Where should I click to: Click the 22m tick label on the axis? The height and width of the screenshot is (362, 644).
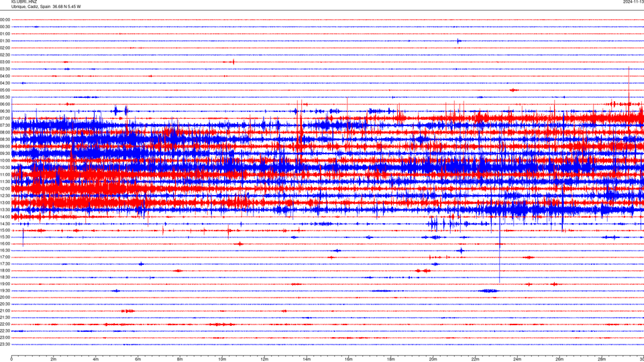[x=475, y=359]
